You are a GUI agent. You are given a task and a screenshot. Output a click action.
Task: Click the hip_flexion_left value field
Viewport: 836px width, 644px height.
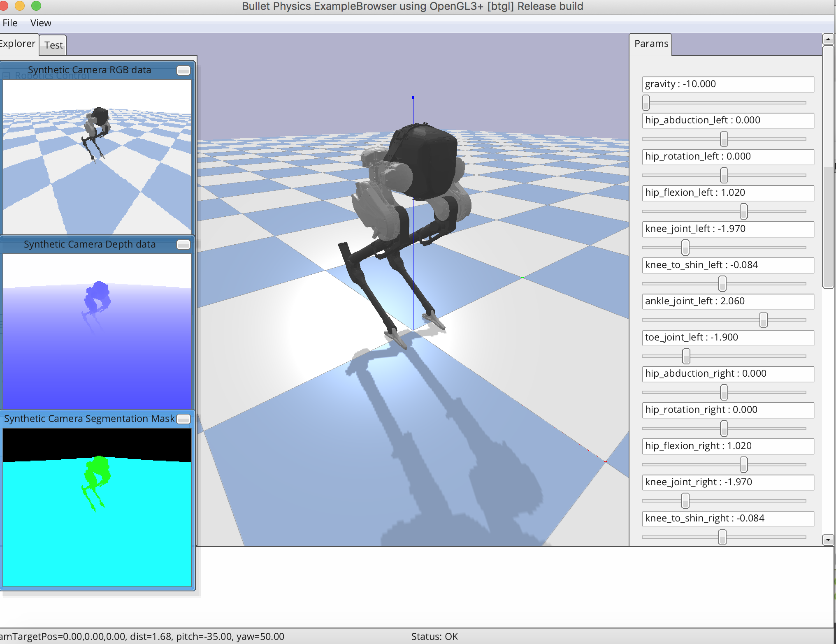(x=727, y=193)
